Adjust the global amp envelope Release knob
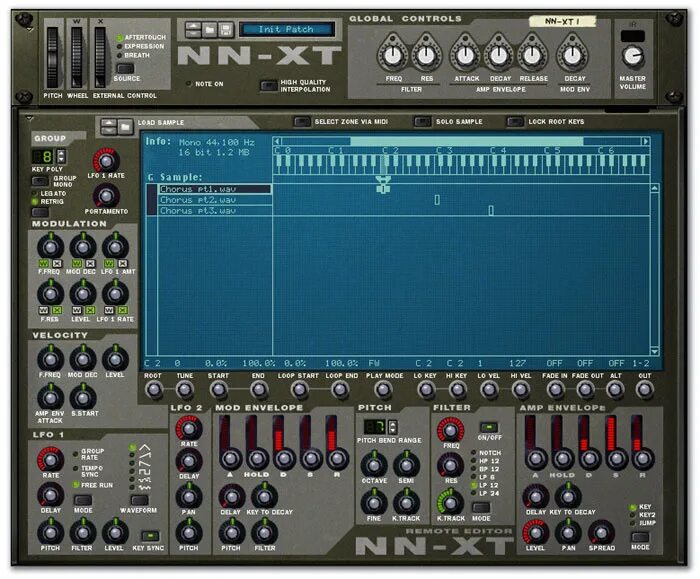The image size is (700, 579). pos(532,55)
